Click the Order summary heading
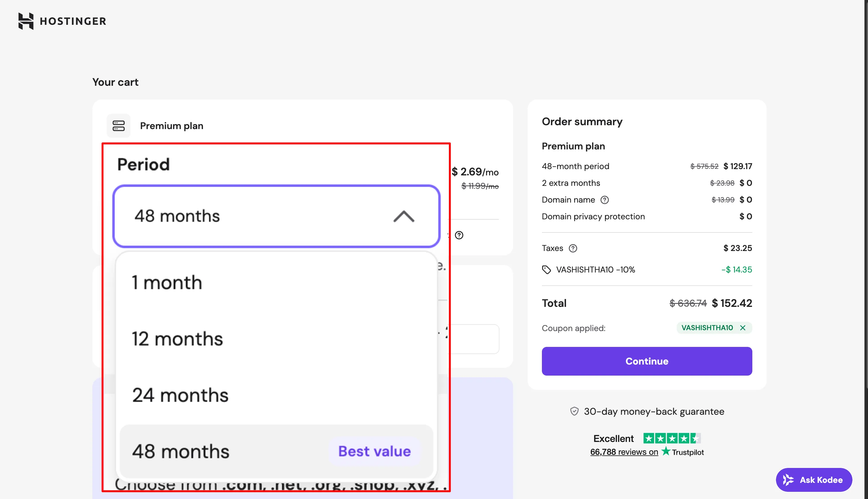The image size is (868, 499). click(x=582, y=122)
